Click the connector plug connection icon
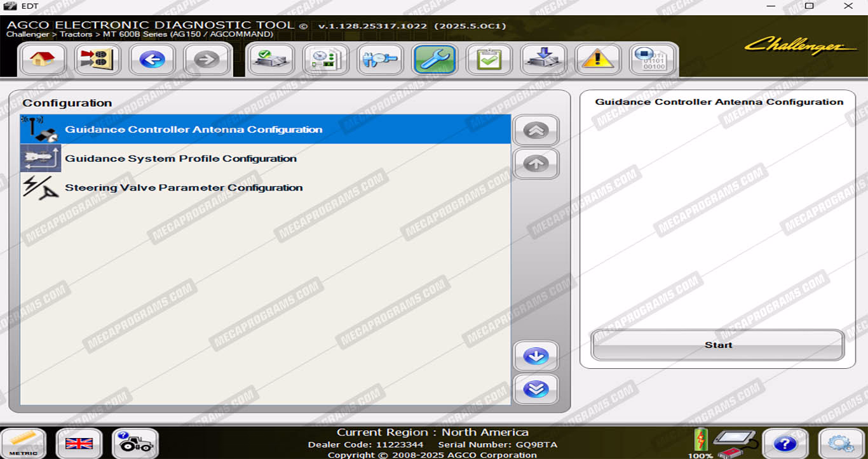Image resolution: width=868 pixels, height=459 pixels. 97,60
